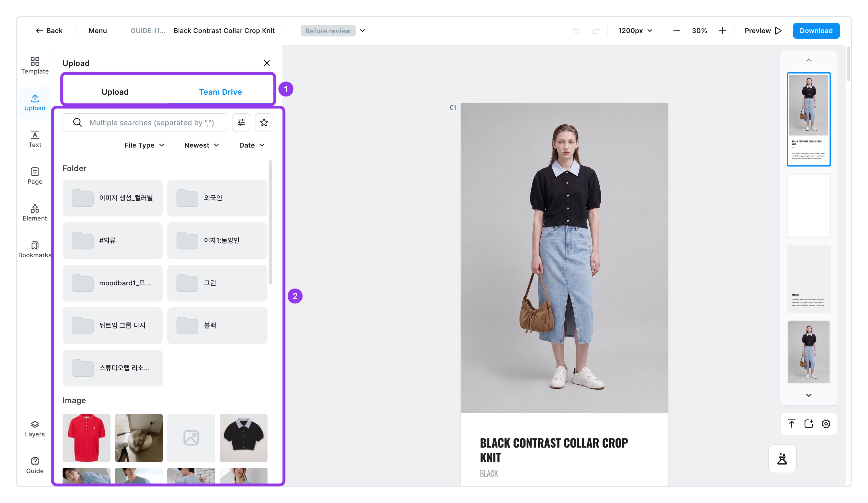Open the 외국인 folder
Screen dimensions: 868x503
pos(217,198)
